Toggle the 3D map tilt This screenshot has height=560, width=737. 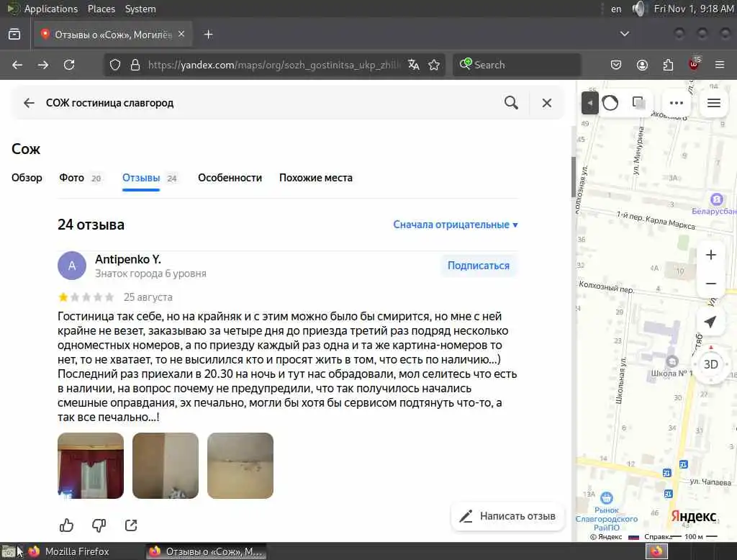(710, 364)
